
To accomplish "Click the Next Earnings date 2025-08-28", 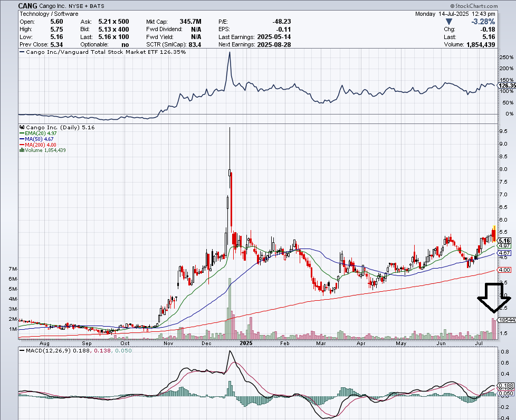I will 274,44.
